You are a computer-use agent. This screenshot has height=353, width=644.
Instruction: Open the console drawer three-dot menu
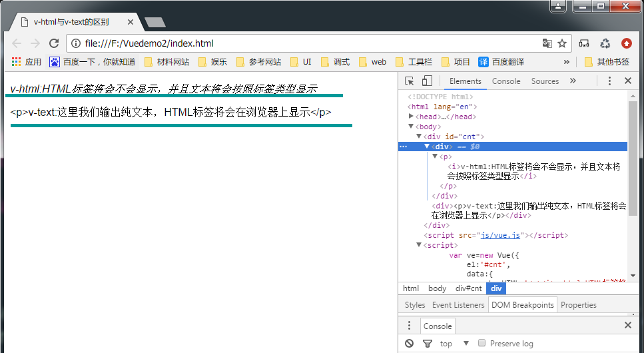pos(409,326)
